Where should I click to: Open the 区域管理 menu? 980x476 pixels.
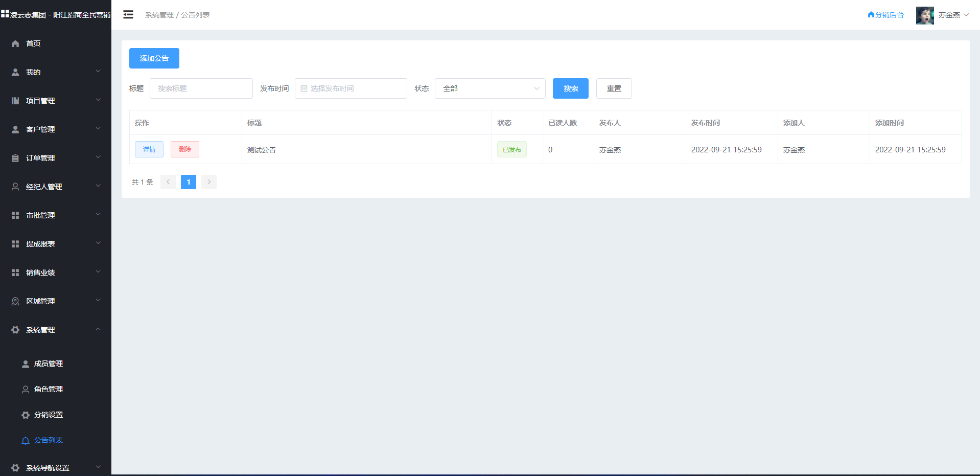click(56, 301)
